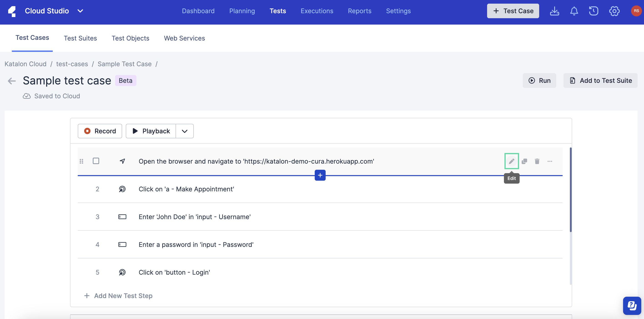
Task: Click the navigate/send icon on step 1
Action: [122, 161]
